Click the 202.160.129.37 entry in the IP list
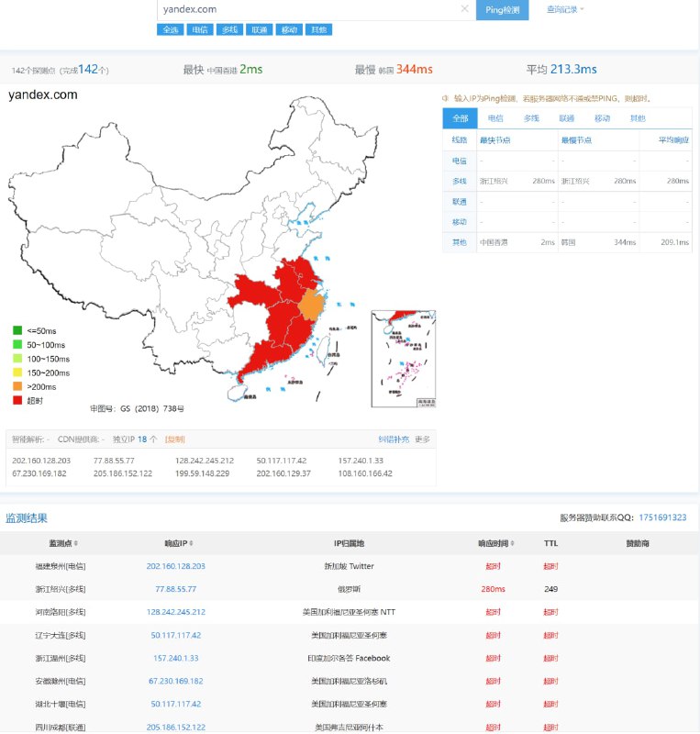The height and width of the screenshot is (734, 700). pos(283,473)
